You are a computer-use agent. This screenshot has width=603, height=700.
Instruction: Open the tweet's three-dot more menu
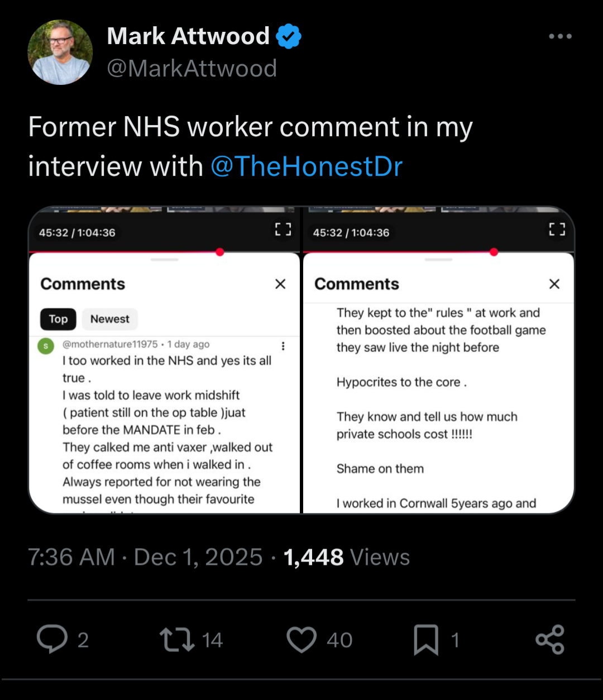tap(560, 37)
